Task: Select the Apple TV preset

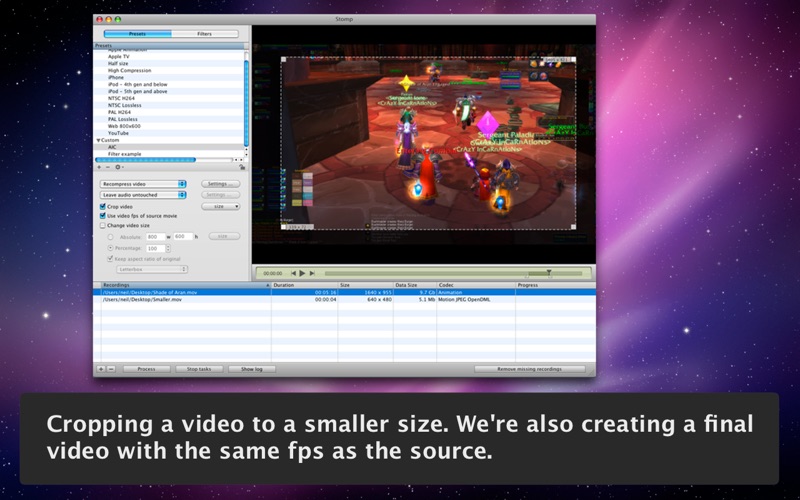Action: pos(118,57)
